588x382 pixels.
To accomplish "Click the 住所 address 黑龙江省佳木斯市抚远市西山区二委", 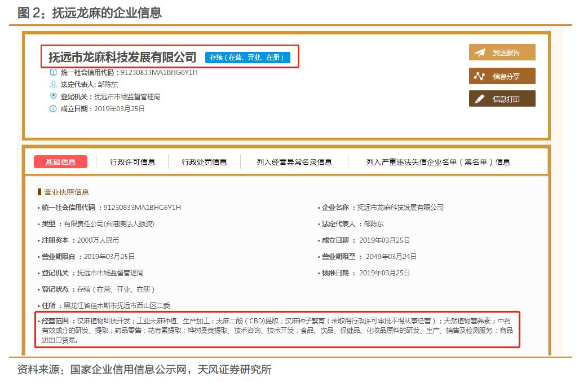I will click(x=117, y=306).
